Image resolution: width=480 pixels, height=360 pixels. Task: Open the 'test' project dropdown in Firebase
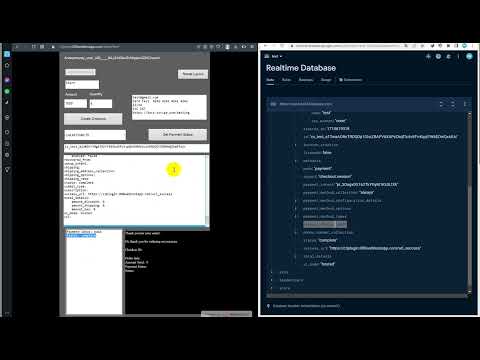tap(277, 56)
